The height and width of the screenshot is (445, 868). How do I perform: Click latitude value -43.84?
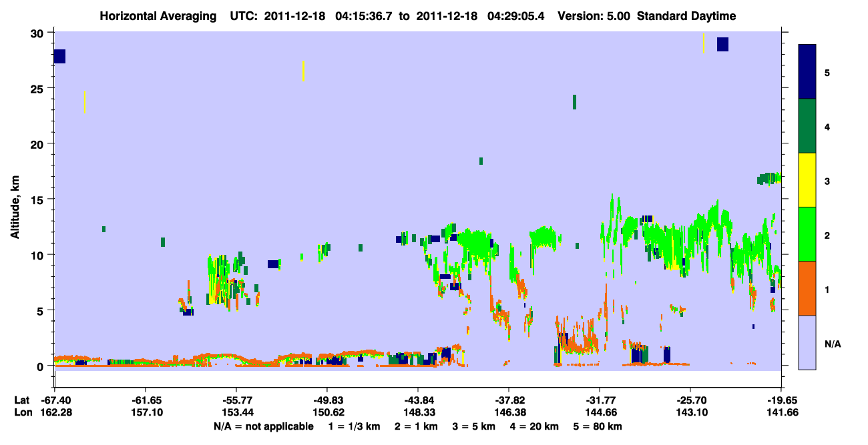click(418, 400)
